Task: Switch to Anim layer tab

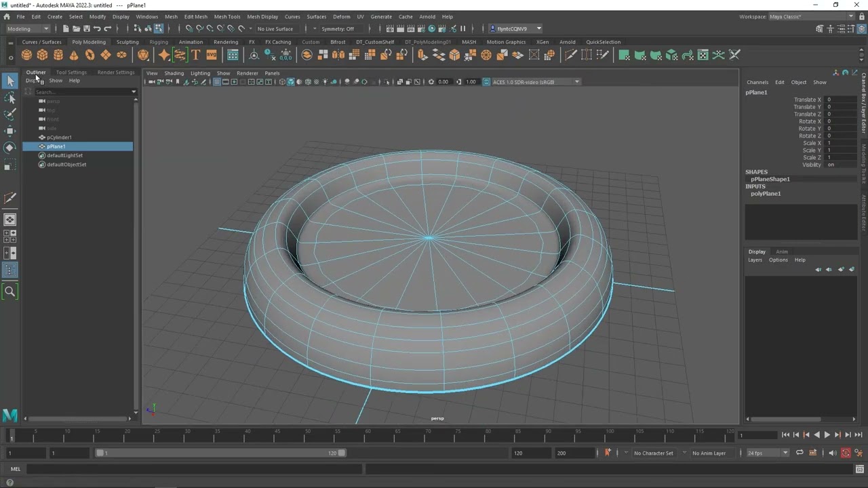Action: tap(782, 251)
